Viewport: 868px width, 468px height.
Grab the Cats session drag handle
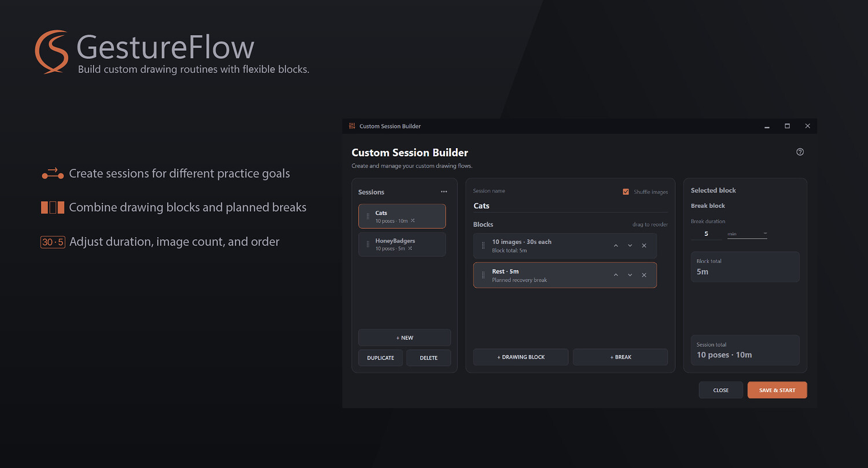click(x=368, y=216)
